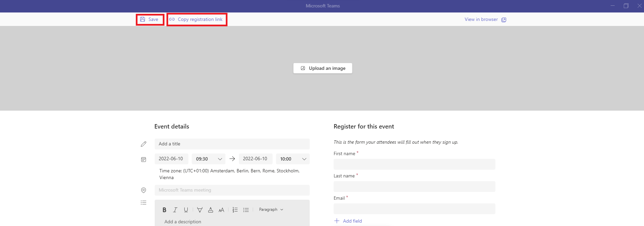Expand the 09:30 start time dropdown
The height and width of the screenshot is (226, 644).
click(209, 159)
